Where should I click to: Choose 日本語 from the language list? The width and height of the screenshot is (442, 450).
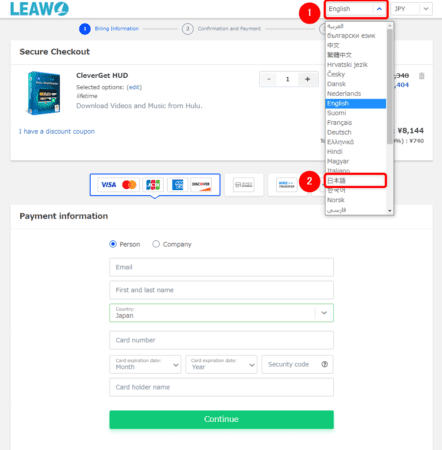pyautogui.click(x=356, y=180)
